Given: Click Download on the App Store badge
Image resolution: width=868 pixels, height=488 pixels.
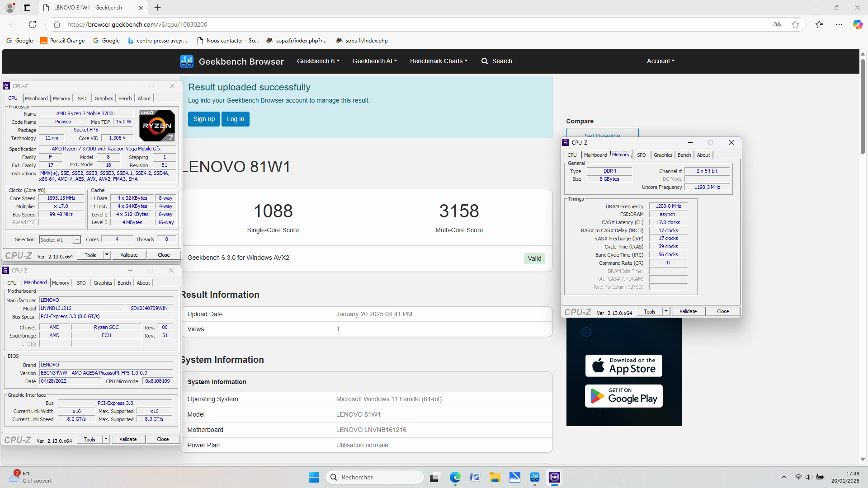Looking at the screenshot, I should [x=624, y=366].
